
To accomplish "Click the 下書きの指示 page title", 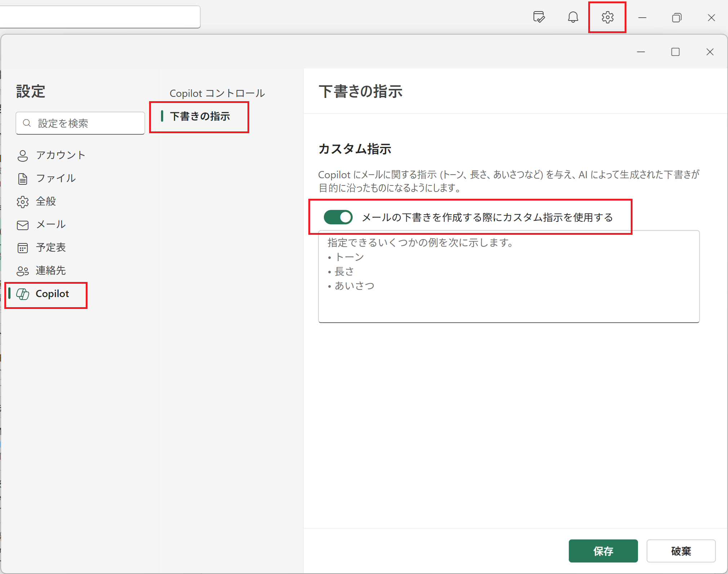I will 361,92.
